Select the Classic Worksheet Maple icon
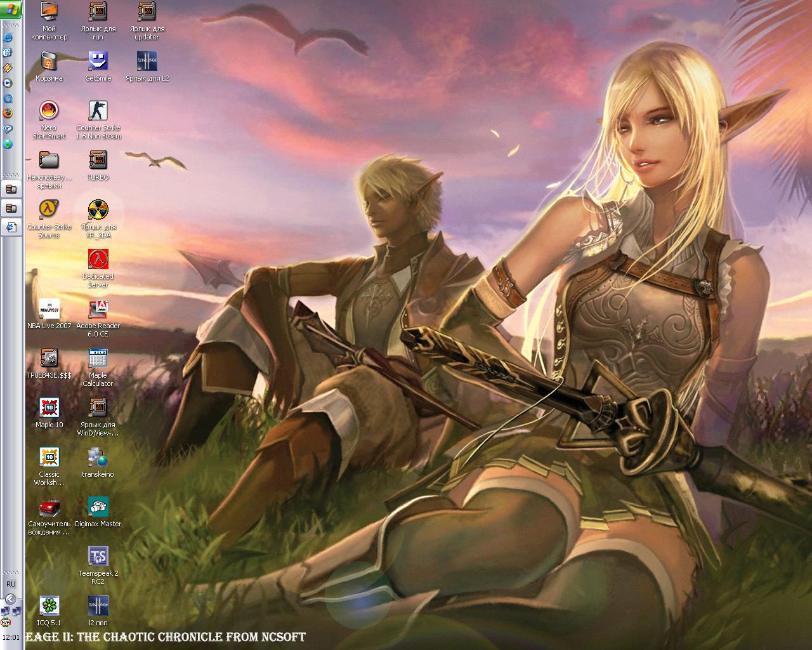This screenshot has width=812, height=650. tap(49, 467)
